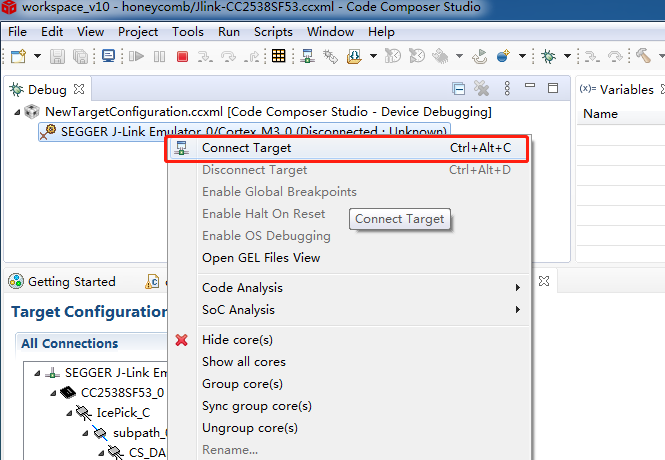Close the Debug view tab
The width and height of the screenshot is (665, 460).
point(79,89)
